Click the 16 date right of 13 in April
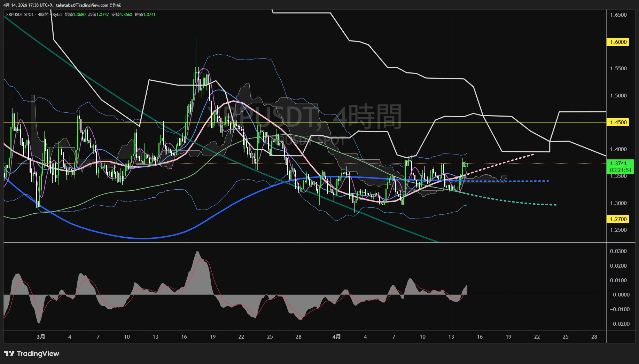Screen dimensions: 639x364 pyautogui.click(x=480, y=337)
